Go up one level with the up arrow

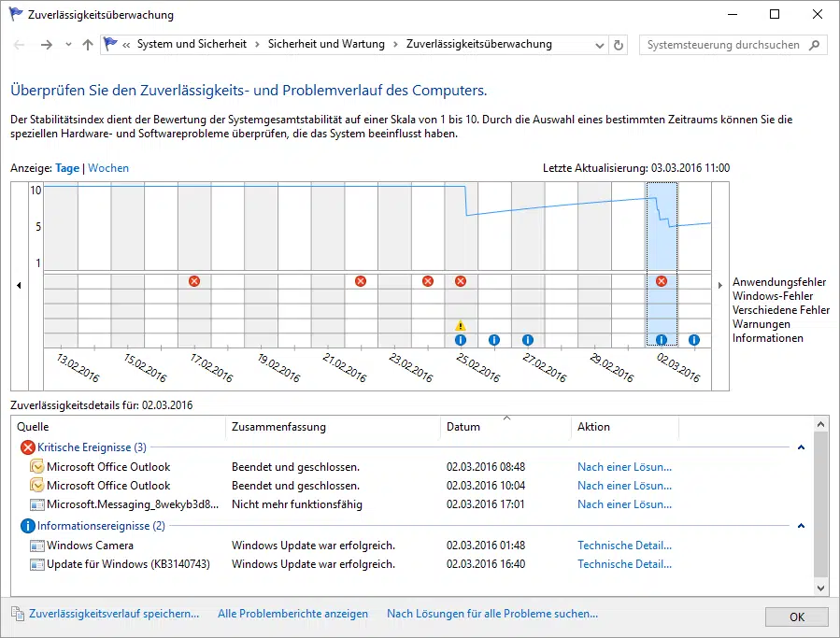pos(88,45)
